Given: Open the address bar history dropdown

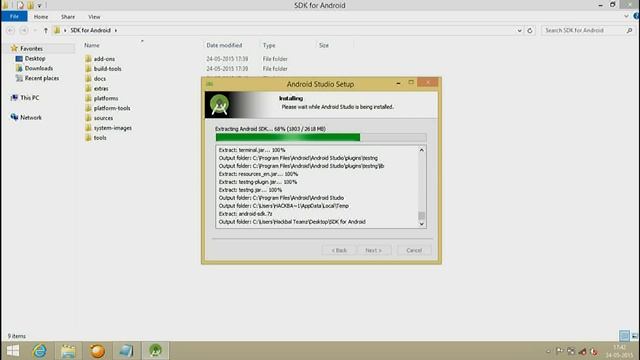Looking at the screenshot, I should click(519, 30).
